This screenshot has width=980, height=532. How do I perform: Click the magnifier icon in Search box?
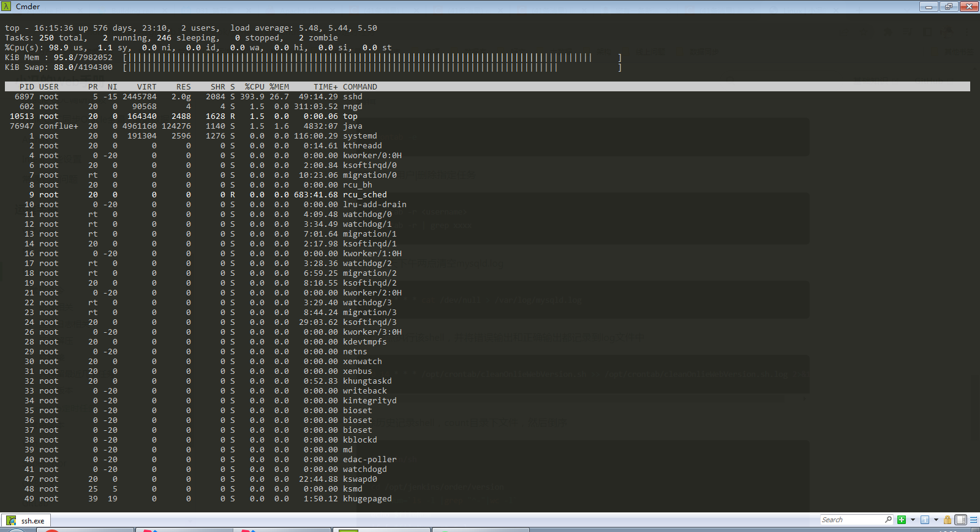coord(888,520)
